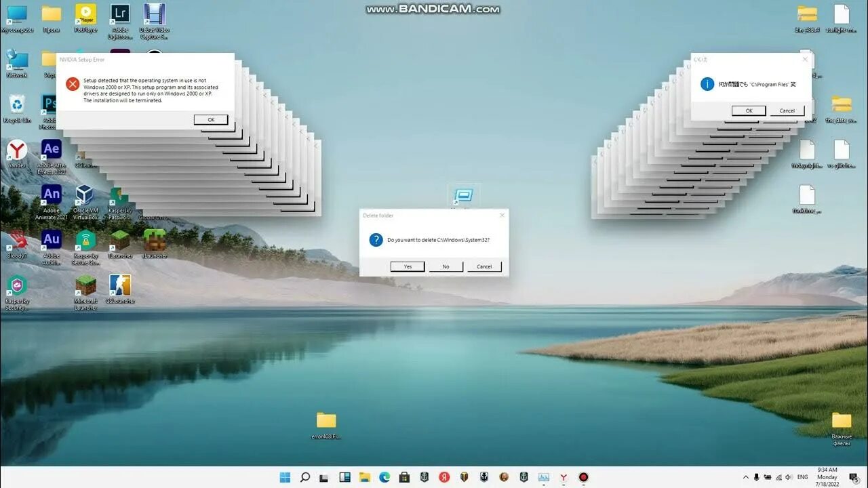868x488 pixels.
Task: Open the My computer desktop icon
Action: (17, 18)
